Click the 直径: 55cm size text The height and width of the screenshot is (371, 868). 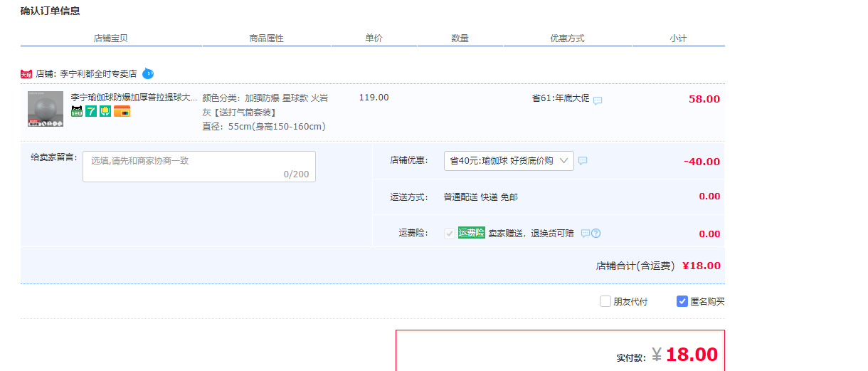[264, 127]
